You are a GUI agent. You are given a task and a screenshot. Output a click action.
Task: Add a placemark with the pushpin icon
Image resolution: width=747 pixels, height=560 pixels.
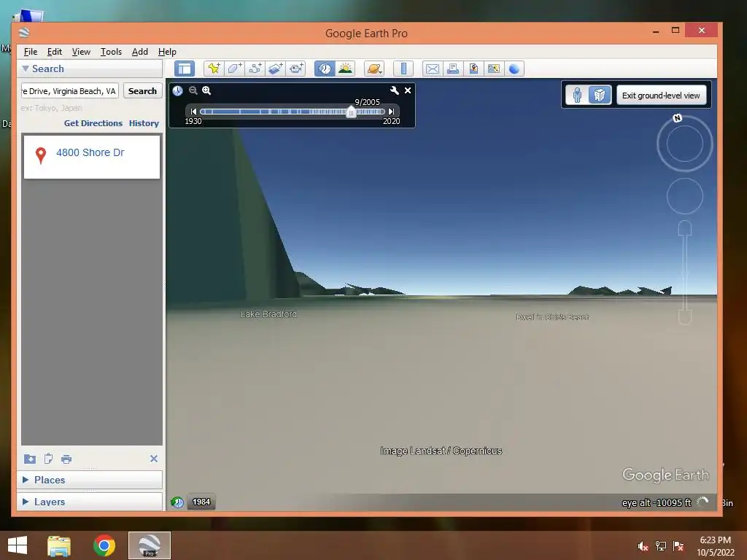[214, 69]
